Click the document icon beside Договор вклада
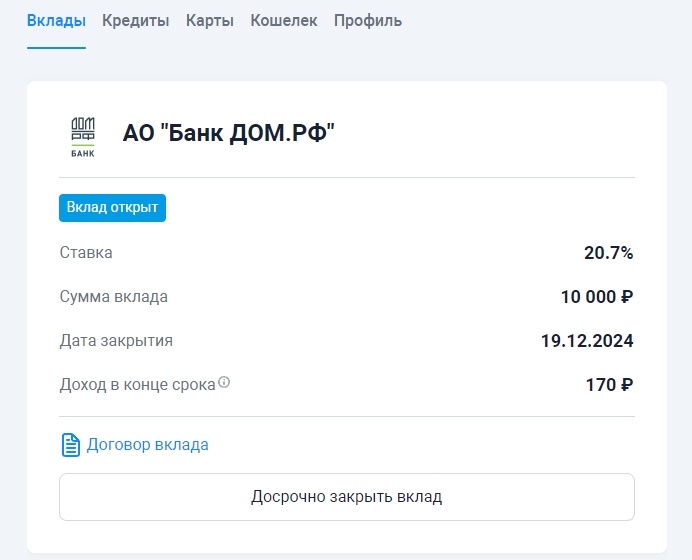Viewport: 692px width, 560px height. pyautogui.click(x=71, y=445)
